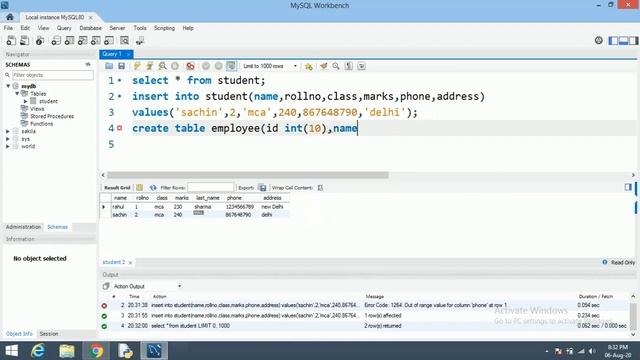Click the Result Grid button
This screenshot has width=640, height=360.
click(x=117, y=188)
